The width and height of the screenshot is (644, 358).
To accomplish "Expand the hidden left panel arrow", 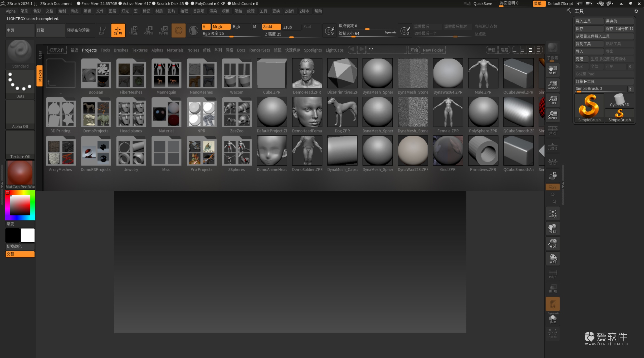I will (2, 184).
